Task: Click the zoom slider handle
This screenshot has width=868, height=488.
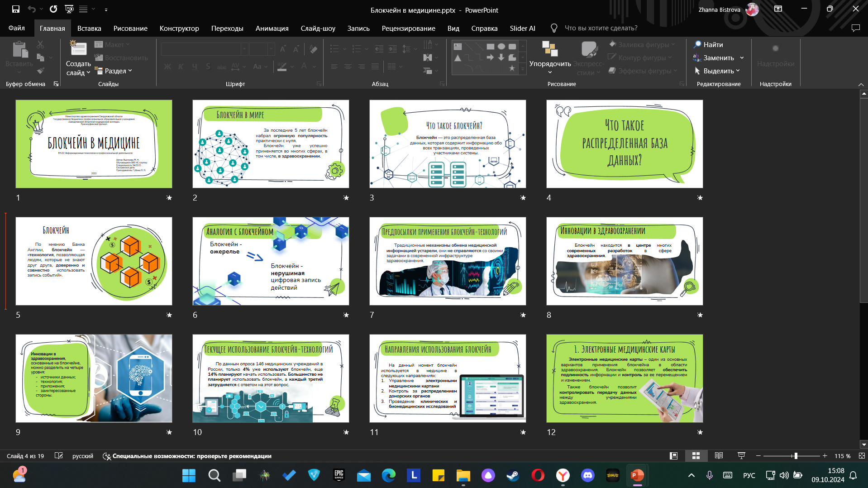Action: 796,456
